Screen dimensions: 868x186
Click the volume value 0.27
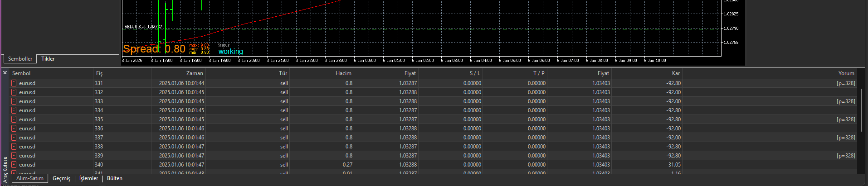coord(347,165)
